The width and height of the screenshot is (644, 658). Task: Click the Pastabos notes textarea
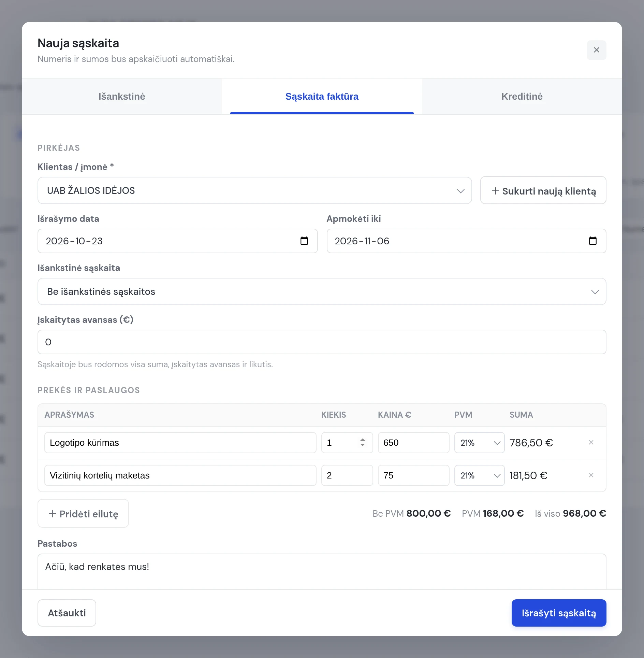322,571
